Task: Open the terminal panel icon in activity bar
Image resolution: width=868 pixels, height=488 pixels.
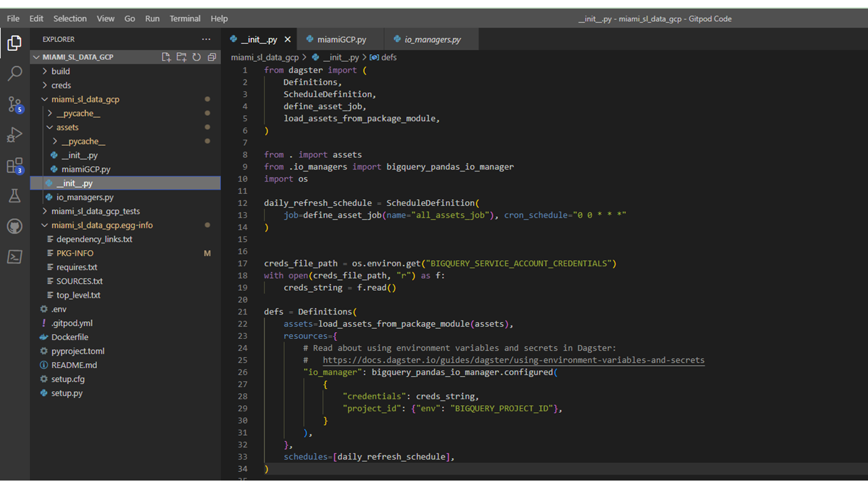Action: 14,257
